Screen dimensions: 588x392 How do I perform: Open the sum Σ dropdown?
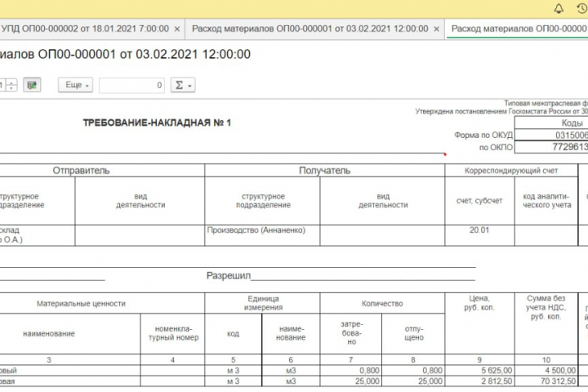(x=183, y=85)
